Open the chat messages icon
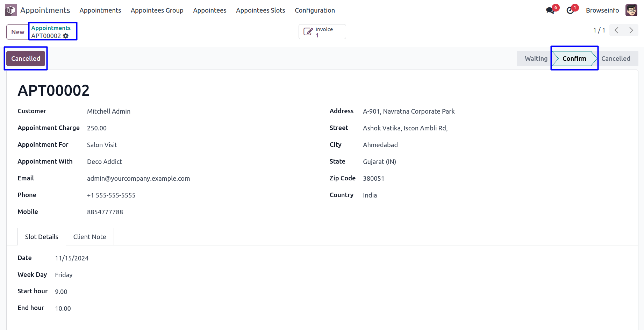 pos(550,10)
